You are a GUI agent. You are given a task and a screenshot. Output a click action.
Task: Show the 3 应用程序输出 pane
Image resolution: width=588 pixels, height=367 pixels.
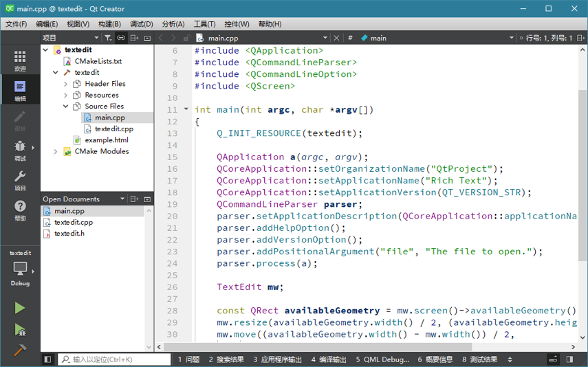278,359
